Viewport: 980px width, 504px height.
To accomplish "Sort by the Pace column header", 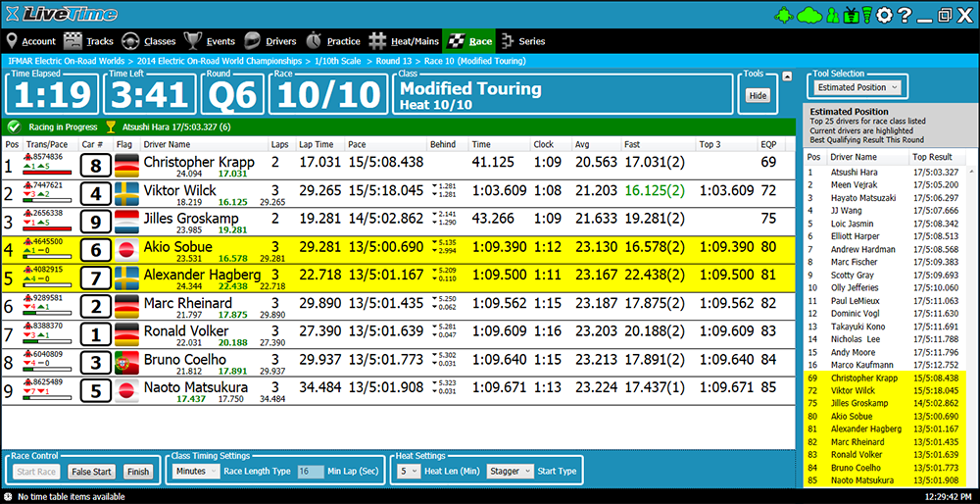I will coord(385,144).
